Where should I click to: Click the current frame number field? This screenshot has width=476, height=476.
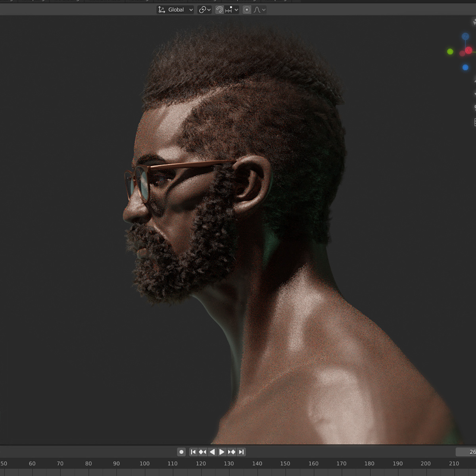pos(466,452)
